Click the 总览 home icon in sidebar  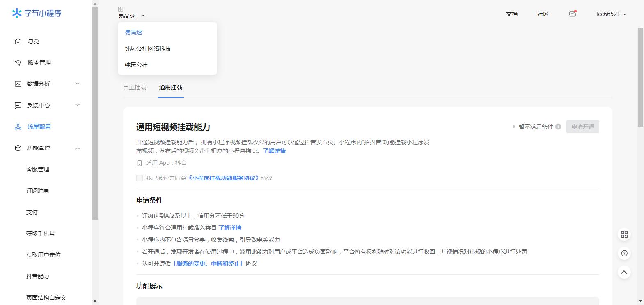18,41
